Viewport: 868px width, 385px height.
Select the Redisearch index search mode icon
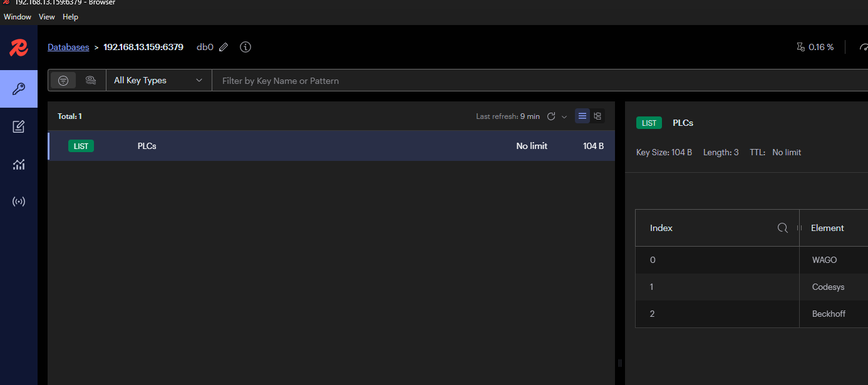(91, 80)
